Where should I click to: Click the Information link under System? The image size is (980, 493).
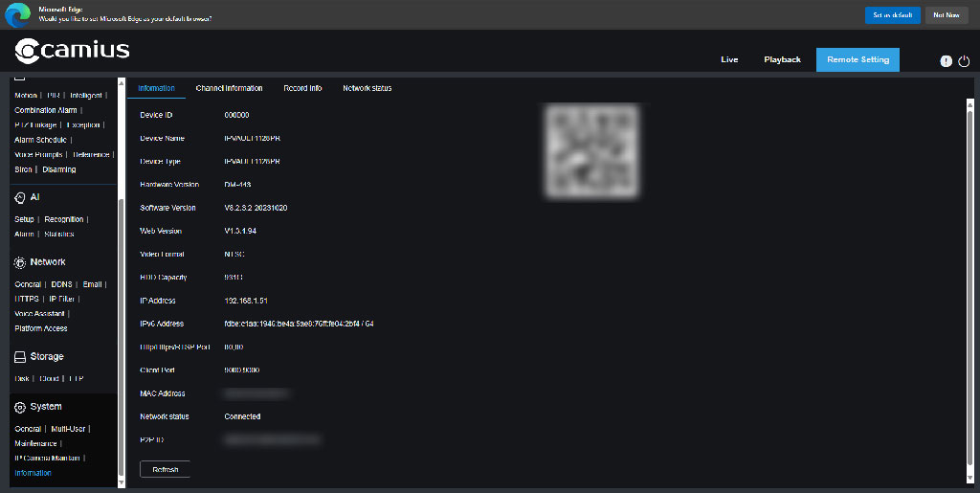pyautogui.click(x=33, y=474)
